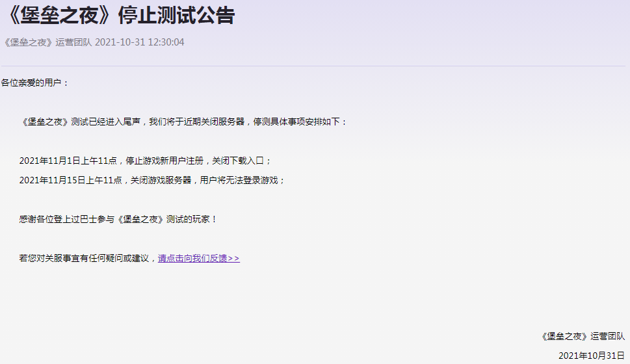The height and width of the screenshot is (364, 630).
Task: Click the line starting 2021年11月1日上午11点
Action: (x=146, y=161)
